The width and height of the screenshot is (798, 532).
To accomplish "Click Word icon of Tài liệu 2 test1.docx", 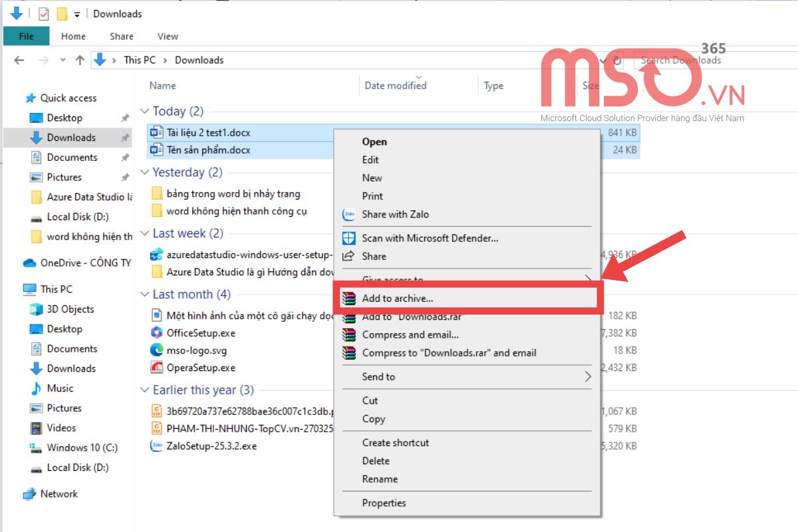I will coord(156,132).
